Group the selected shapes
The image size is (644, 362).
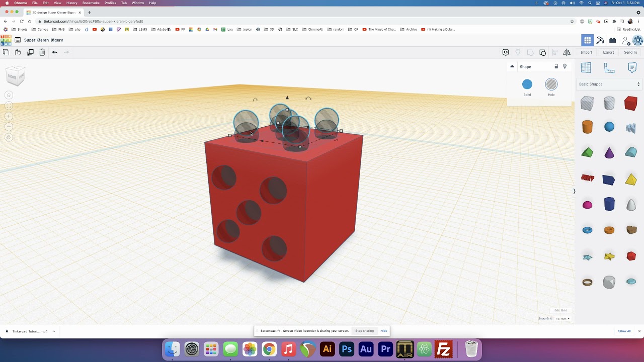click(x=530, y=52)
